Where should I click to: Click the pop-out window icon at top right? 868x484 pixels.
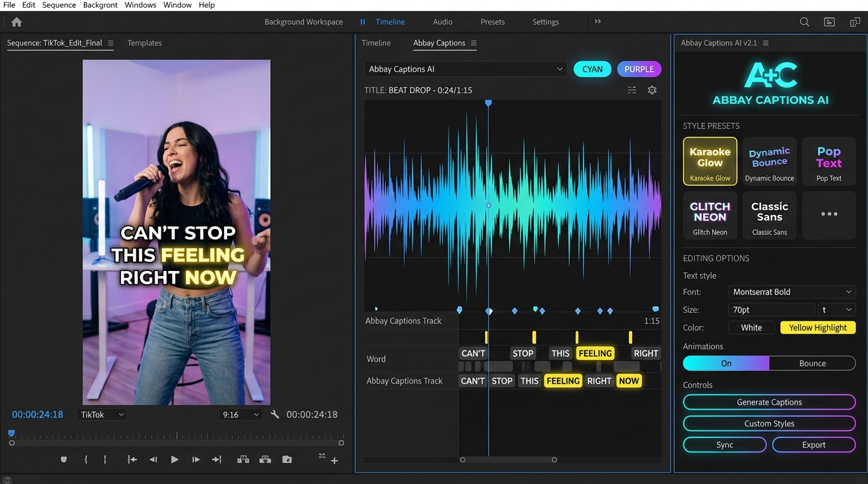(x=855, y=22)
